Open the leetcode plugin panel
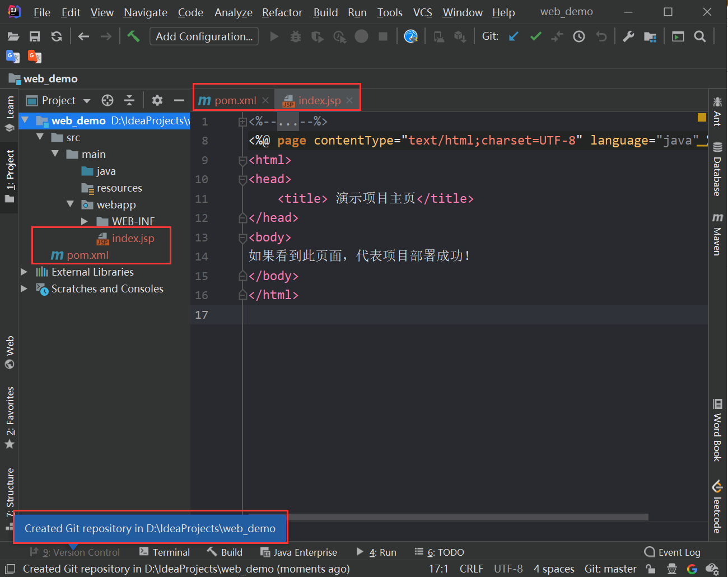 pos(718,510)
